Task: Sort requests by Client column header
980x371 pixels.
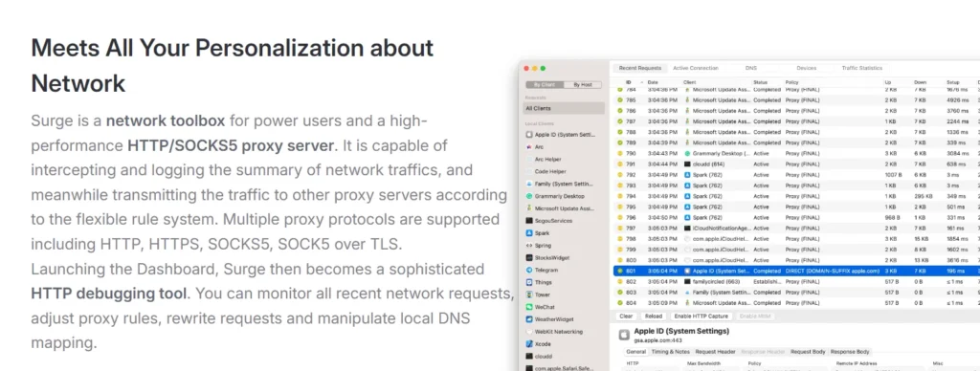Action: point(689,82)
